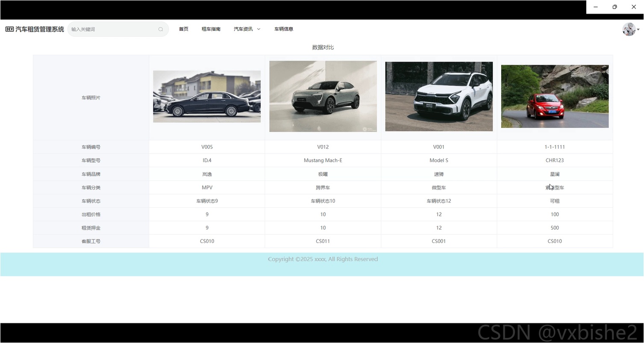The height and width of the screenshot is (343, 644).
Task: Click the 租赁押金 value 500
Action: tap(555, 228)
